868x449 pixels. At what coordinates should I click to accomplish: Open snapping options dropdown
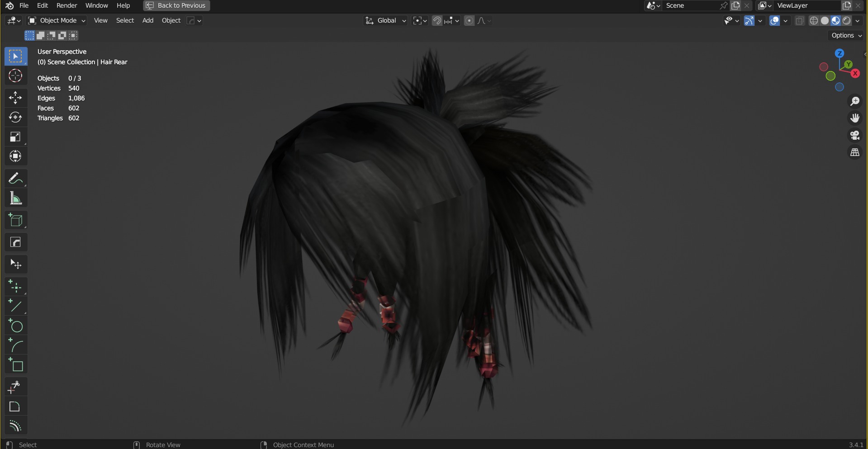pyautogui.click(x=452, y=21)
